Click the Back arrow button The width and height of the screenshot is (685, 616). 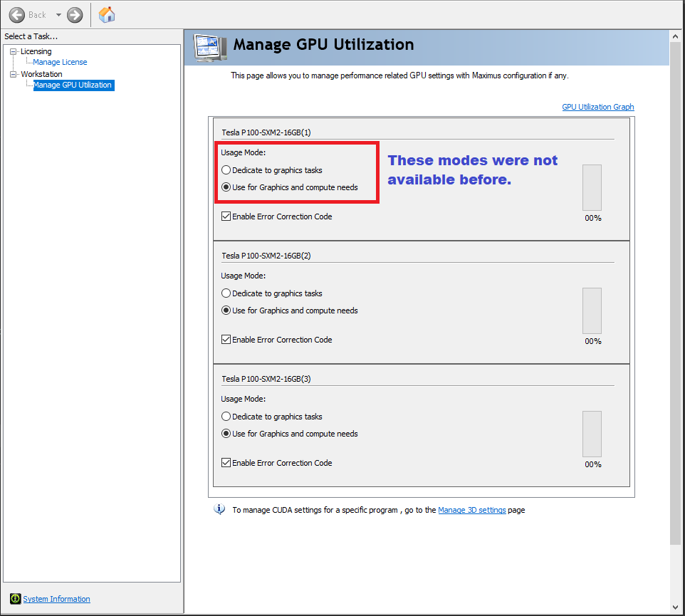[x=16, y=15]
